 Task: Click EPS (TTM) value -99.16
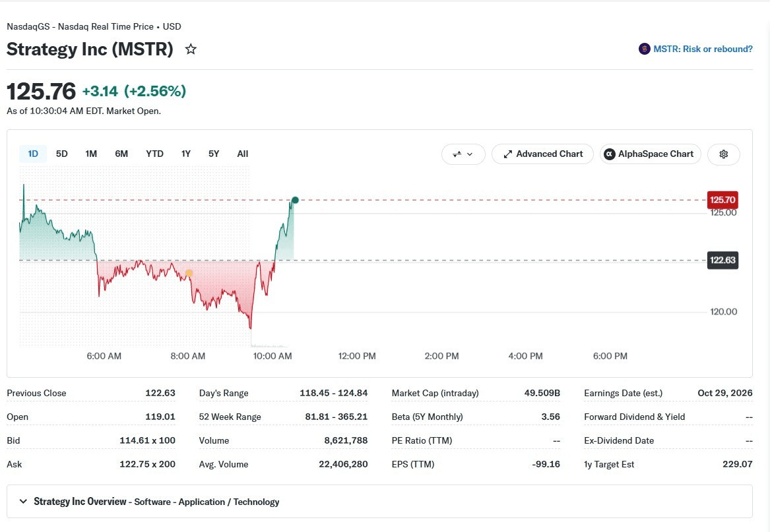coord(546,464)
